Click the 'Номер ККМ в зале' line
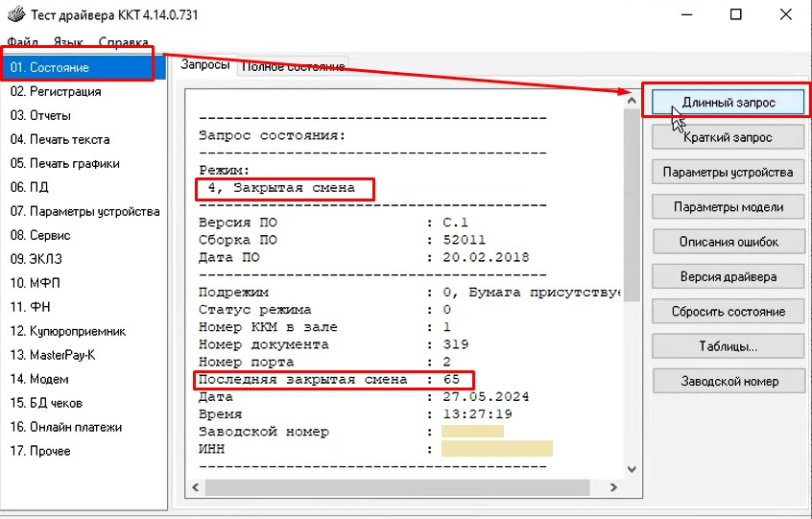 324,327
